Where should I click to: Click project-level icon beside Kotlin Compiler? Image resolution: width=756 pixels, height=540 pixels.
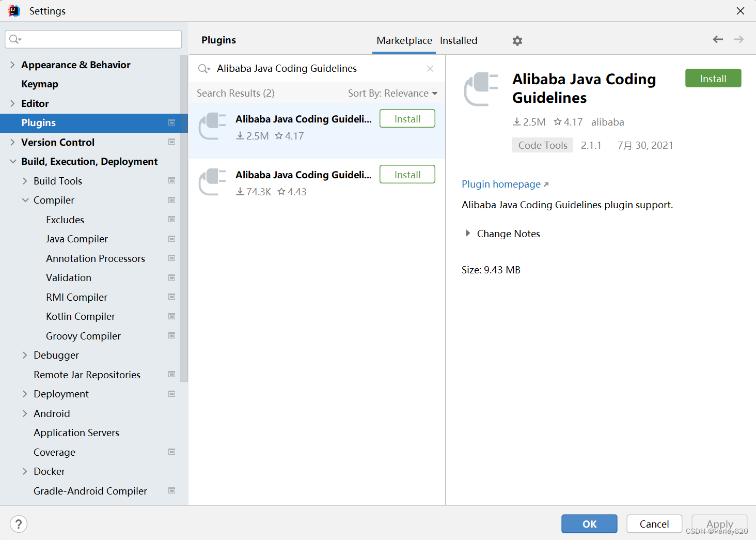pyautogui.click(x=172, y=316)
